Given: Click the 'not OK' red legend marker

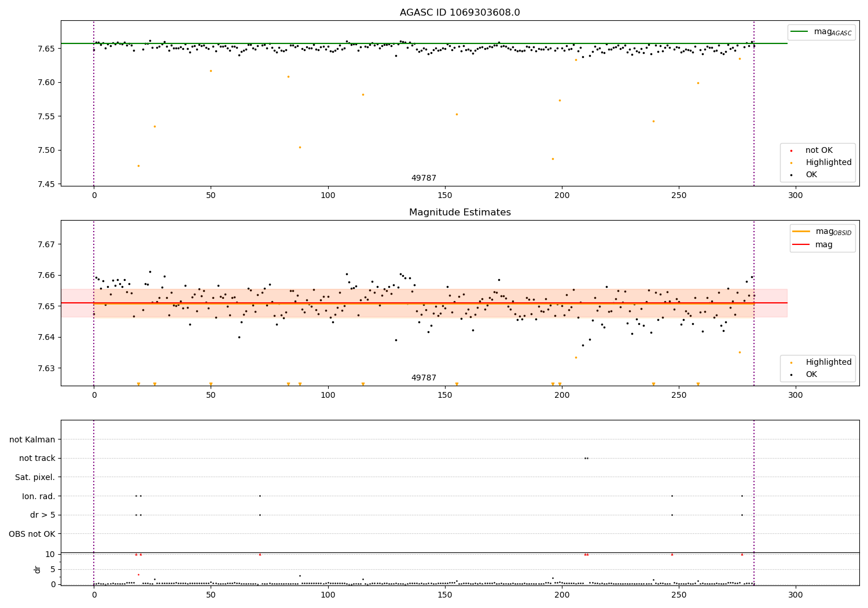Looking at the screenshot, I should 791,151.
